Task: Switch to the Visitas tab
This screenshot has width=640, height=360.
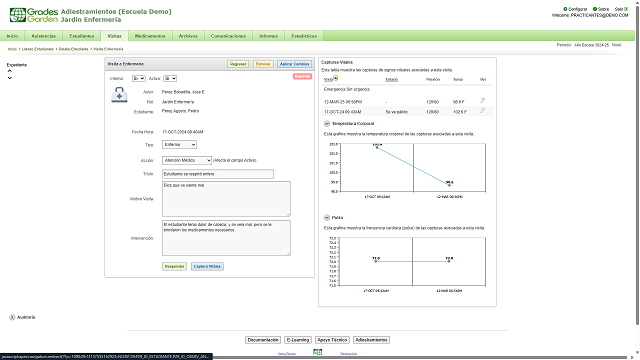Action: [114, 36]
